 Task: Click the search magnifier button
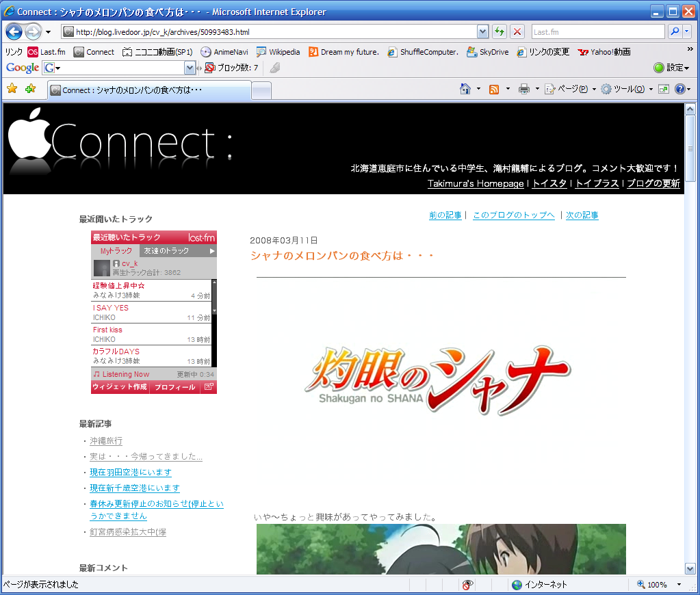(x=675, y=31)
